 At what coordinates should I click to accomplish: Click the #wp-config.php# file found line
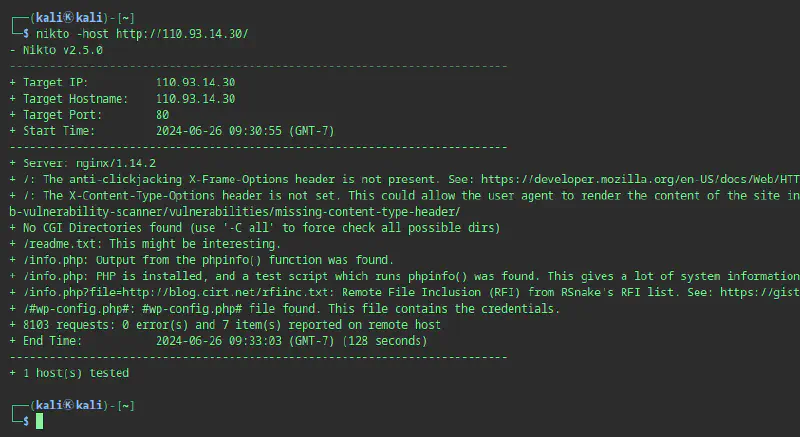(x=285, y=309)
